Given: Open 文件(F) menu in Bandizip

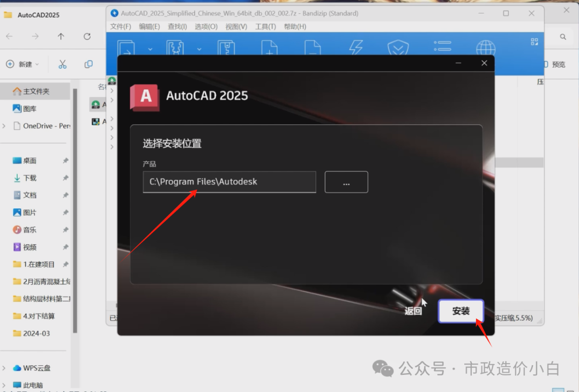Looking at the screenshot, I should click(121, 27).
